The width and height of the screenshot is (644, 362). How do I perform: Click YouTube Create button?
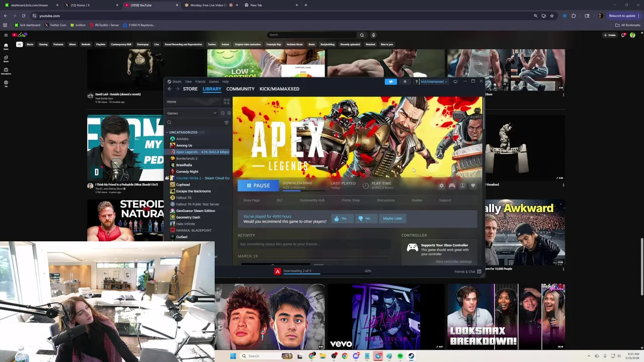(610, 35)
